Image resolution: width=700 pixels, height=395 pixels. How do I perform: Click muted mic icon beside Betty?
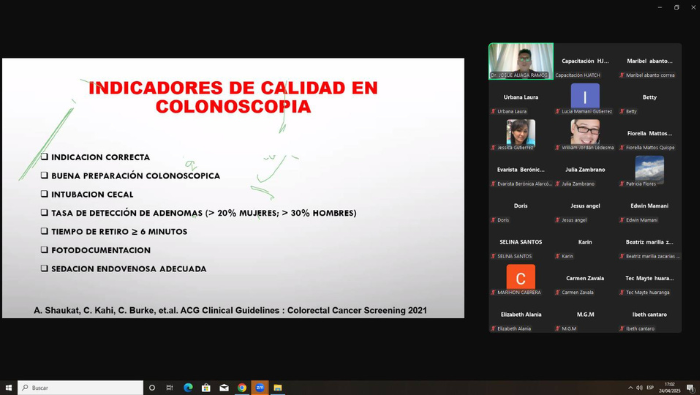click(x=621, y=112)
